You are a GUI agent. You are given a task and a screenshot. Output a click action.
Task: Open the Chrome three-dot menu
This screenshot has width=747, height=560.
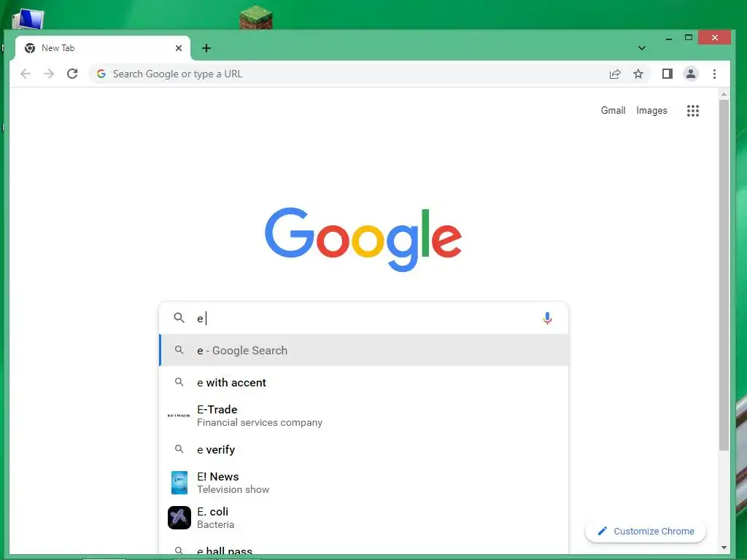click(714, 74)
